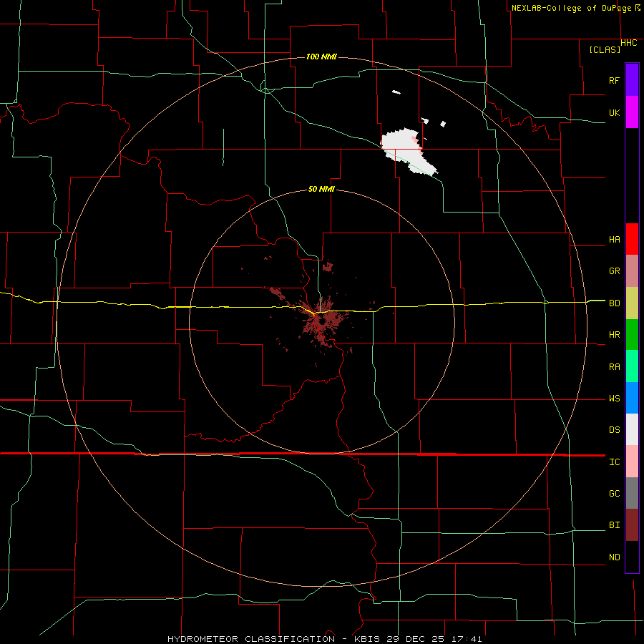Click the RA legend label

[614, 367]
